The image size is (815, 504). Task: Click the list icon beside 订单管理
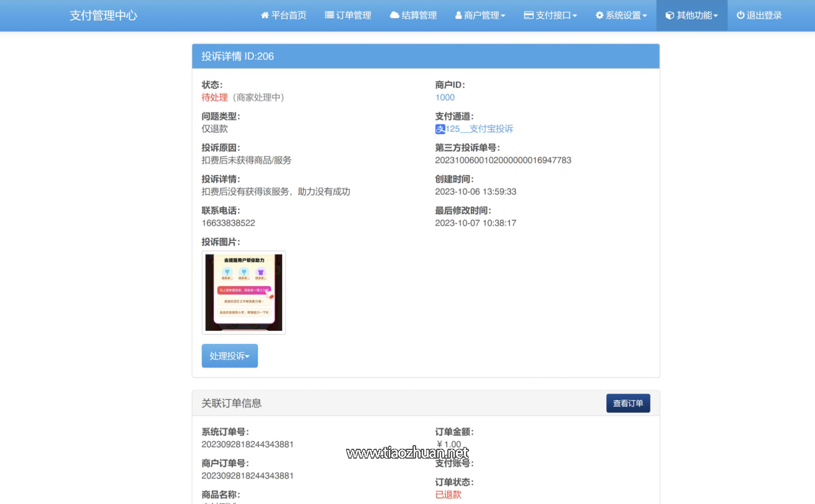[x=329, y=16]
